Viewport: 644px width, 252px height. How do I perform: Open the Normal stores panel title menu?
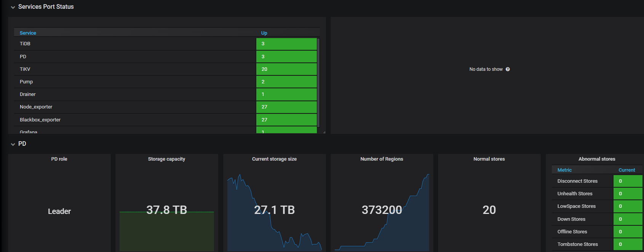[489, 159]
